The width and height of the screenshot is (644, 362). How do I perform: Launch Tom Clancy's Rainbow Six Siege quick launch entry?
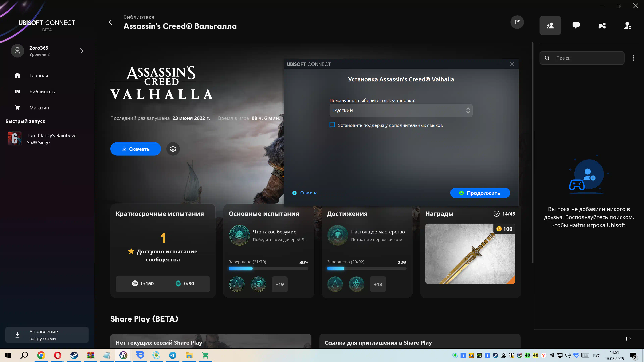47,139
